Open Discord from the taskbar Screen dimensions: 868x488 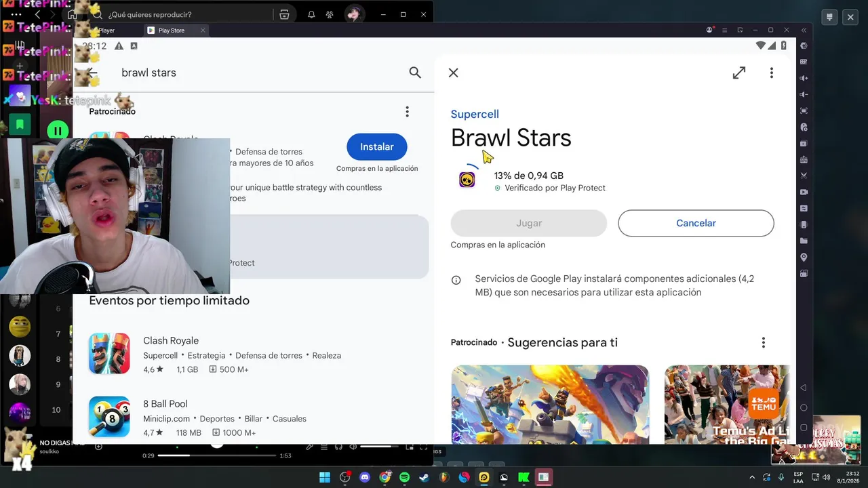coord(365,477)
